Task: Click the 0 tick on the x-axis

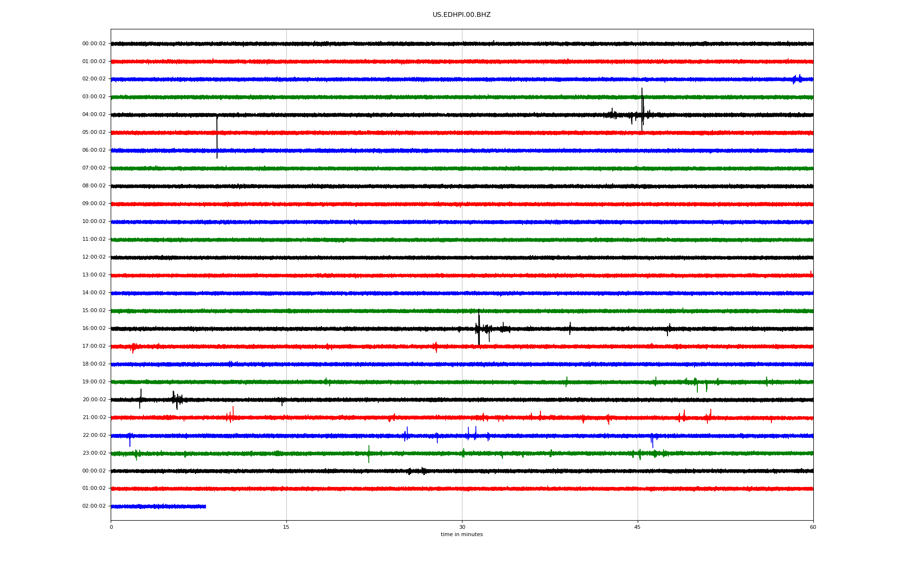Action: 111,527
